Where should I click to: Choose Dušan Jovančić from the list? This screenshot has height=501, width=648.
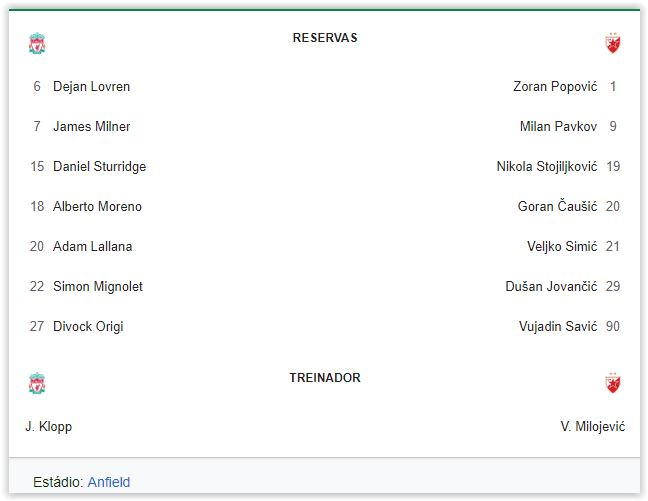click(551, 286)
